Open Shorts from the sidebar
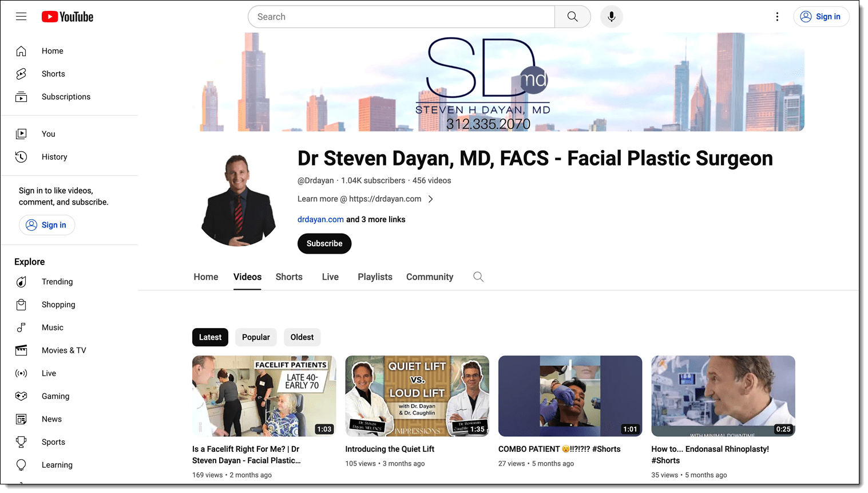 53,74
